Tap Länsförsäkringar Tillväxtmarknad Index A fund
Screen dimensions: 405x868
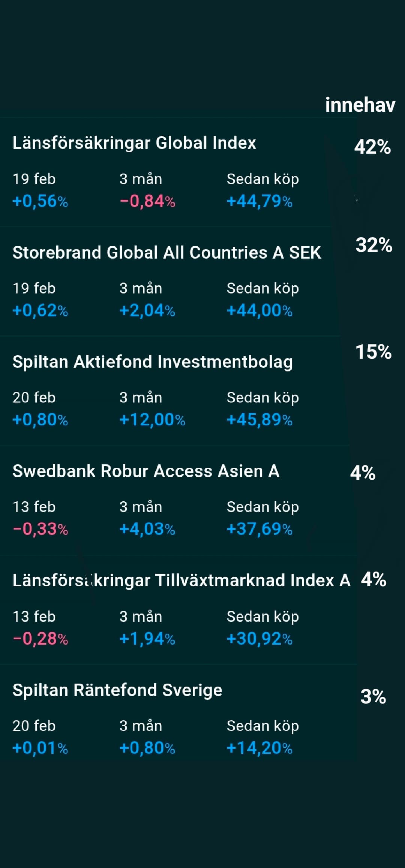pos(181,581)
